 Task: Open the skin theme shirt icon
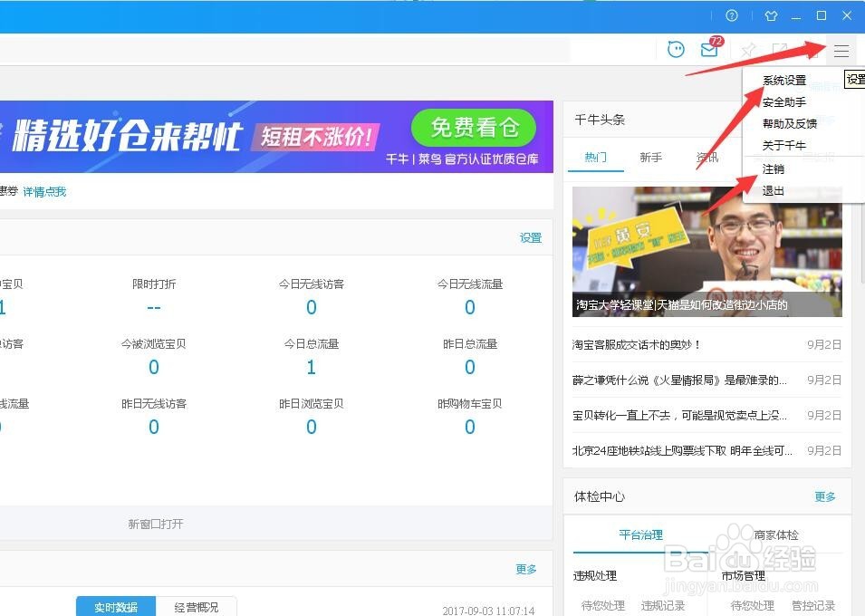(771, 16)
